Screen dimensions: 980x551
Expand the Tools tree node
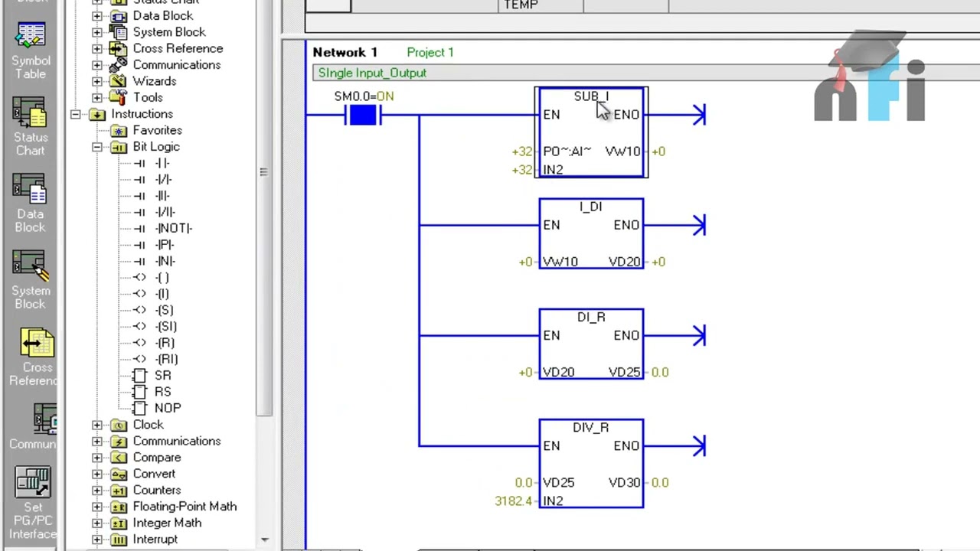tap(97, 97)
